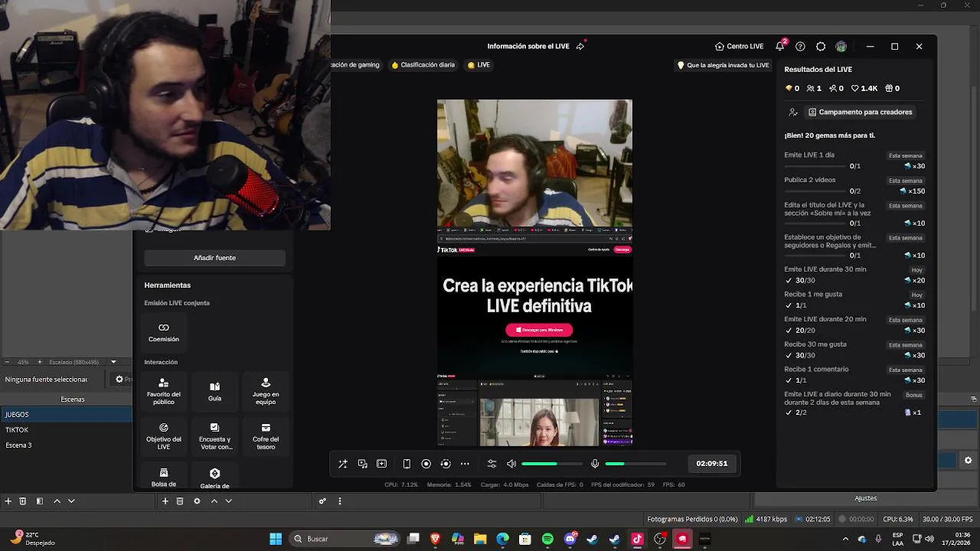Viewport: 980px width, 551px height.
Task: Open Centro LIVE
Action: (x=740, y=46)
